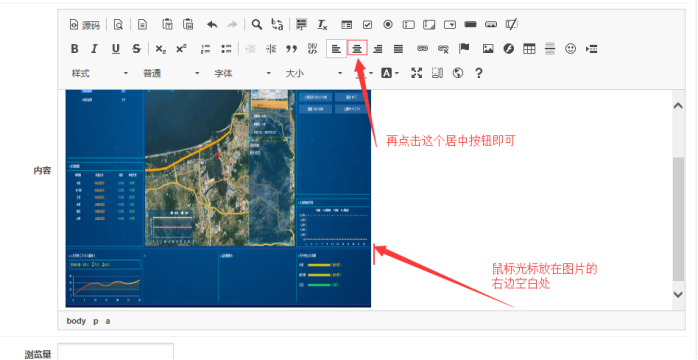This screenshot has height=360, width=698.
Task: Click the center align button
Action: click(357, 49)
